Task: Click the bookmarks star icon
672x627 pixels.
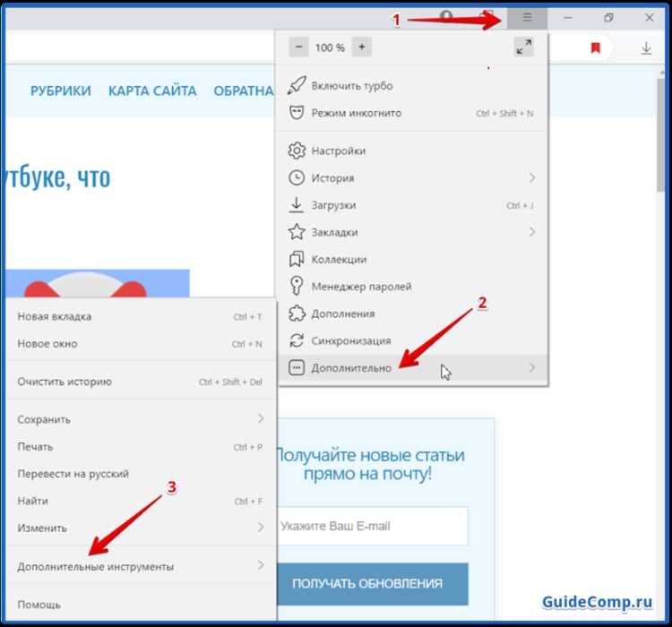Action: [x=297, y=232]
